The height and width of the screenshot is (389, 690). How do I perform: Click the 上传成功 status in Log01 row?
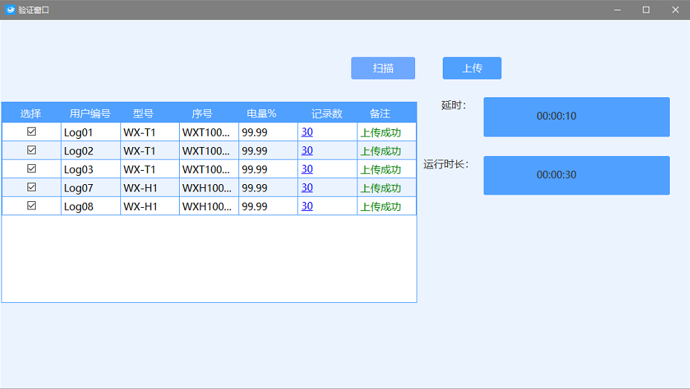point(381,132)
